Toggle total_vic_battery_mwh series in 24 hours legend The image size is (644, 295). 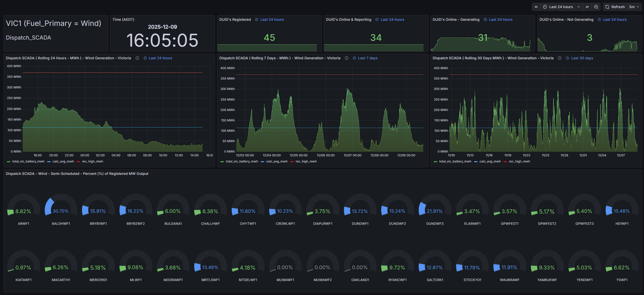pyautogui.click(x=28, y=161)
